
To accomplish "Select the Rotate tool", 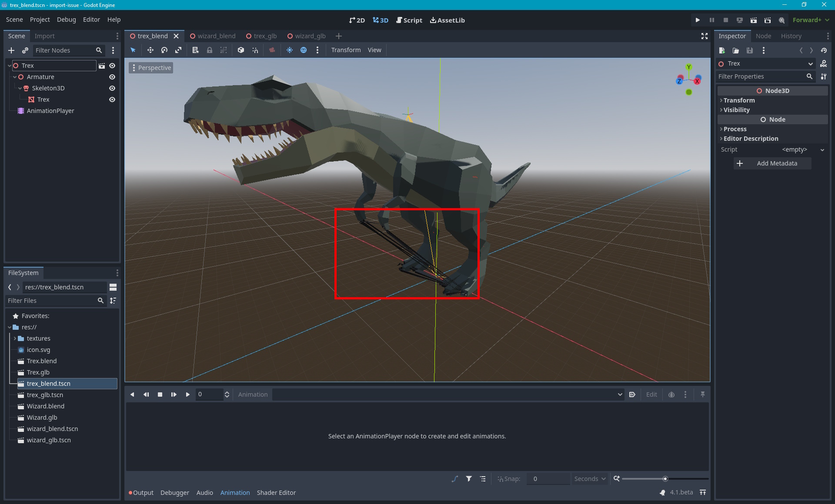I will [x=164, y=50].
